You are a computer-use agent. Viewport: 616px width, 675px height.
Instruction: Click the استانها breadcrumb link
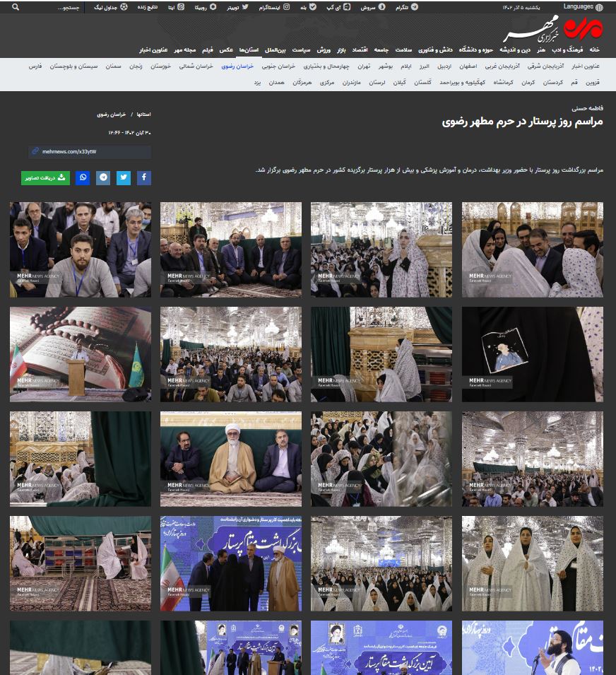click(143, 115)
